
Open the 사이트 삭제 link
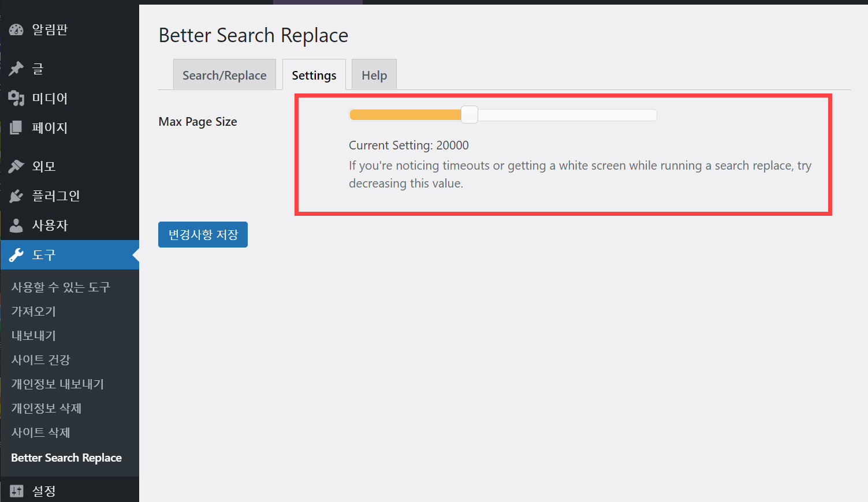click(40, 432)
